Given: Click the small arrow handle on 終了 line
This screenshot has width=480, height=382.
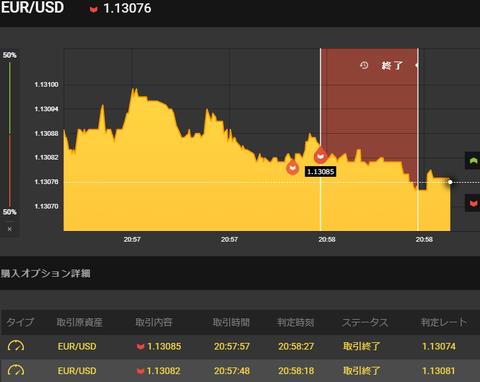Looking at the screenshot, I should [x=417, y=65].
